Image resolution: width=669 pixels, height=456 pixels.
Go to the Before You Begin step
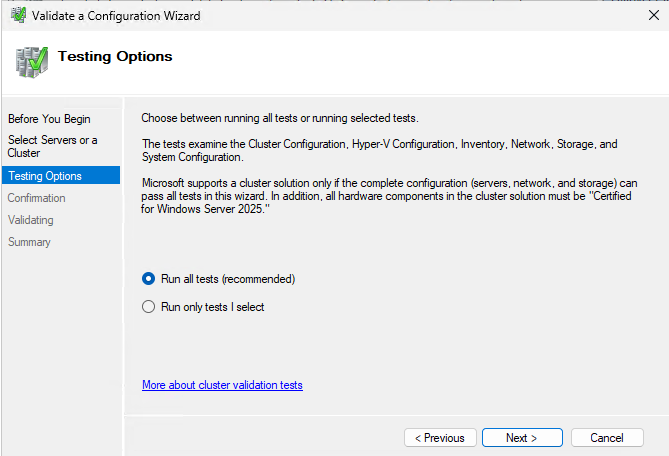(49, 119)
